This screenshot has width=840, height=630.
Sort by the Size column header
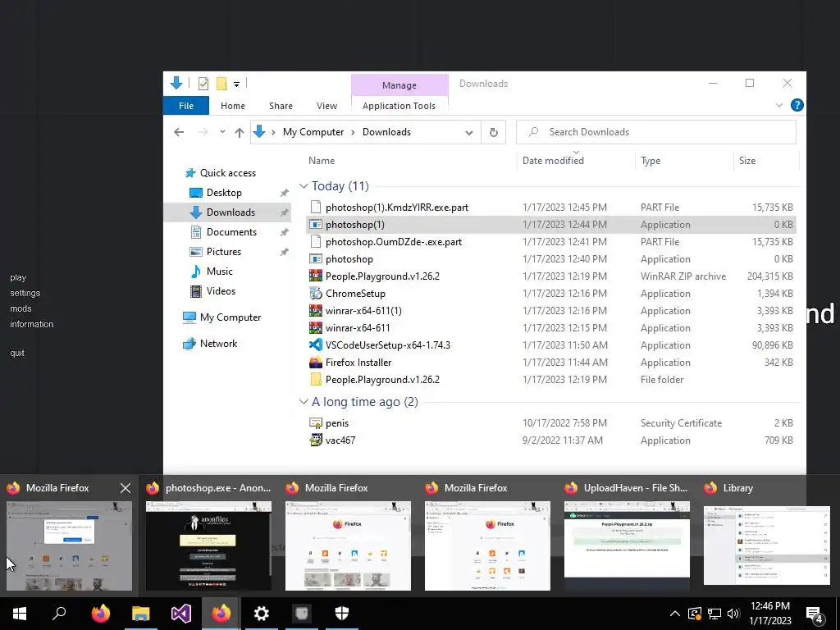[x=746, y=161]
